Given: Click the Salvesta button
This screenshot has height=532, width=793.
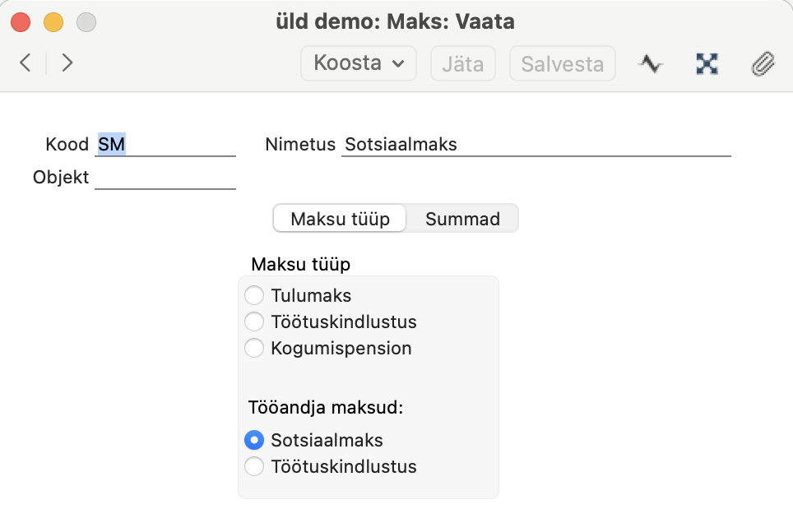Looking at the screenshot, I should pyautogui.click(x=563, y=63).
